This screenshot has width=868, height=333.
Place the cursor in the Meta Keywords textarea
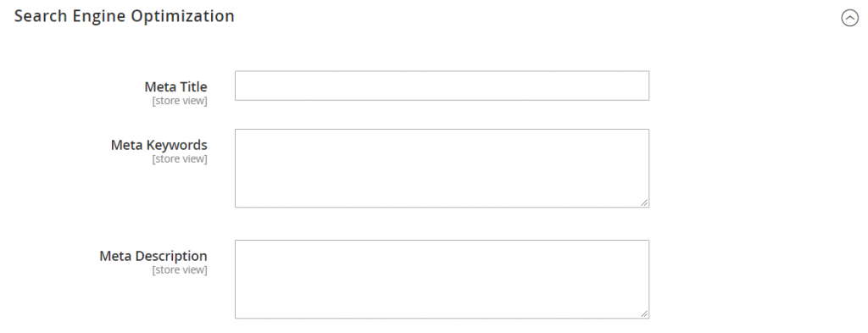[x=442, y=168]
